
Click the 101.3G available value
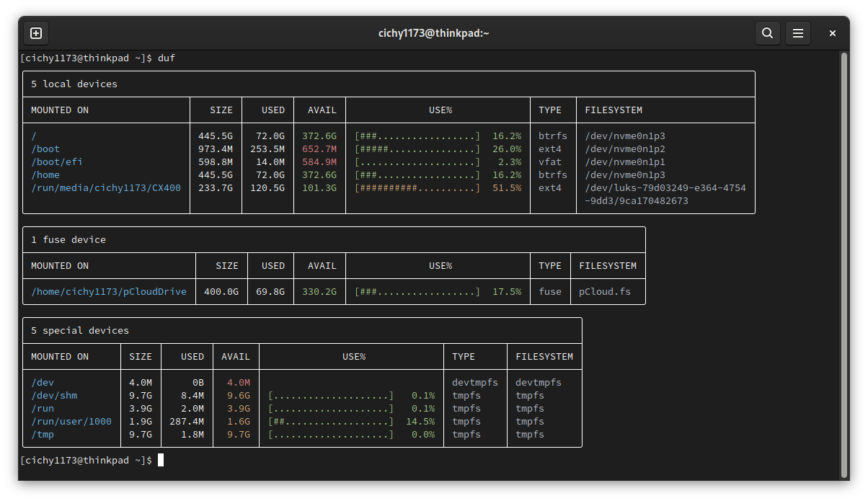319,187
